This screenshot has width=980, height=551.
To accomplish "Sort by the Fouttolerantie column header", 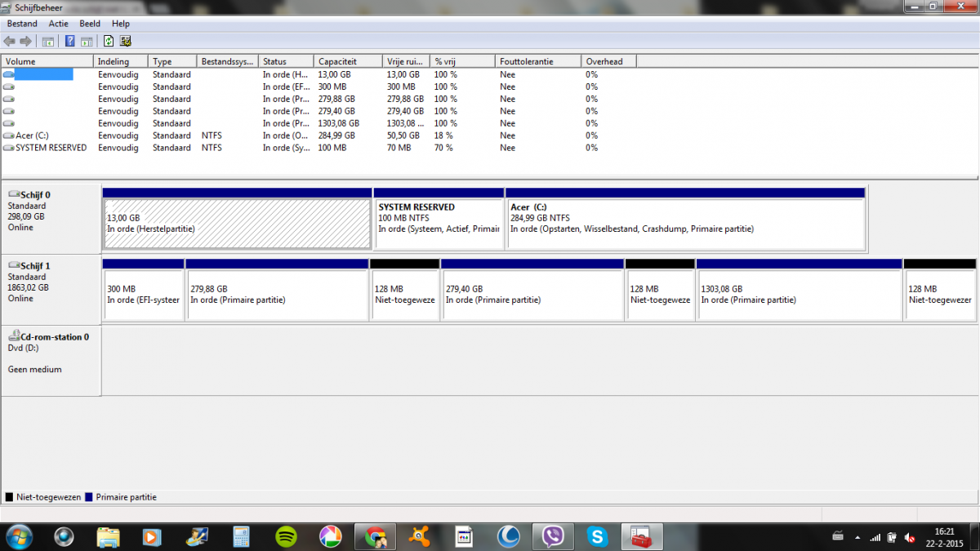I will pyautogui.click(x=538, y=61).
